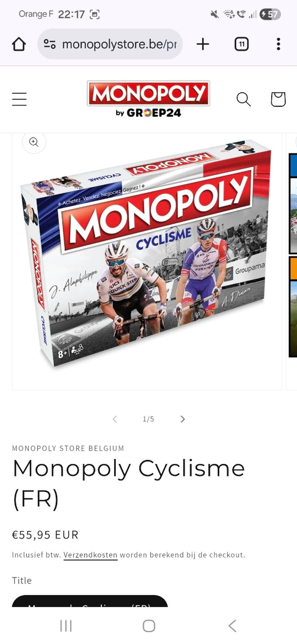This screenshot has width=297, height=644.
Task: View the second product image on the right
Action: [292, 262]
